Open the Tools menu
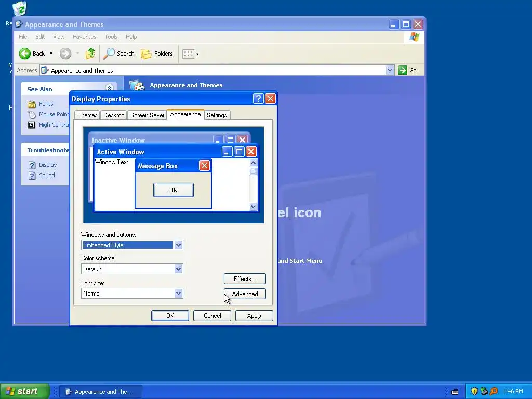 [x=111, y=37]
